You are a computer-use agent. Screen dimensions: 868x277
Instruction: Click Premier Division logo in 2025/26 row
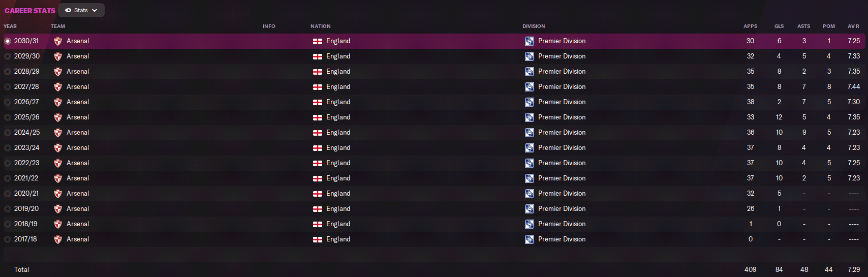(530, 117)
